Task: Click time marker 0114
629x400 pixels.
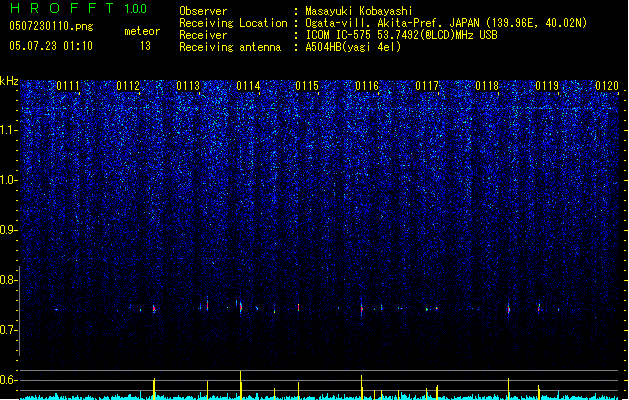Action: pos(248,86)
